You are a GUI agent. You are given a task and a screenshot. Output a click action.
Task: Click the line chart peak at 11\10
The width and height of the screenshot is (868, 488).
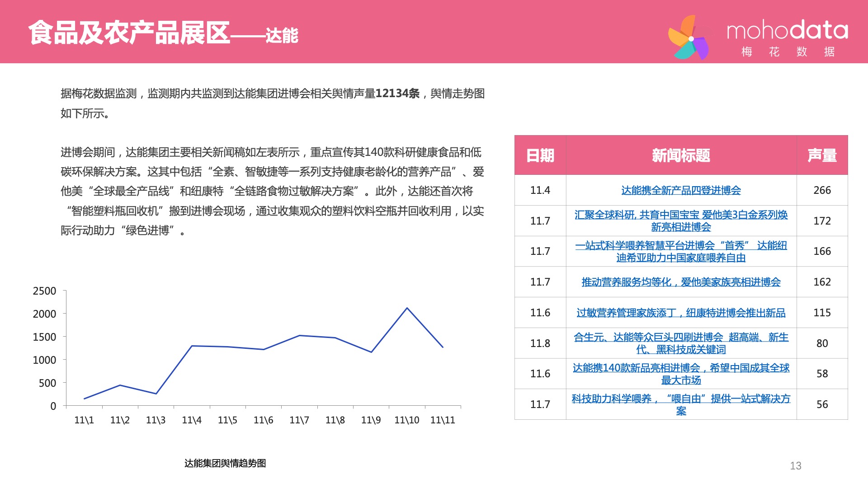click(407, 308)
